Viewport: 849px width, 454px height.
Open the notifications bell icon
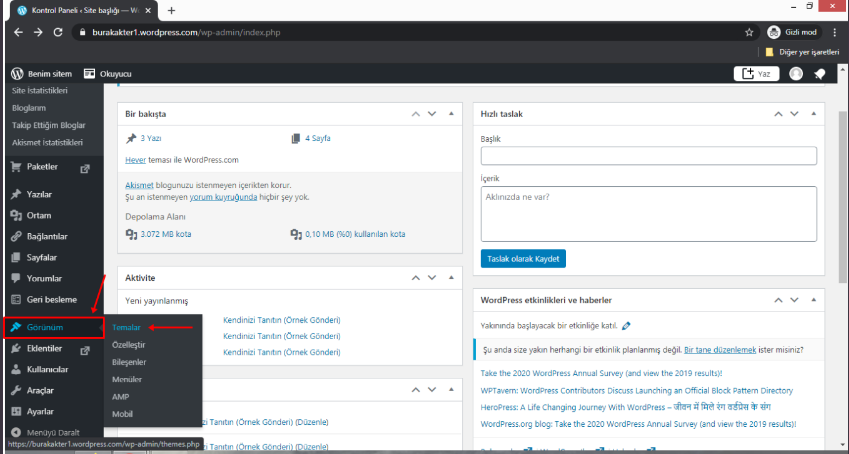point(819,74)
